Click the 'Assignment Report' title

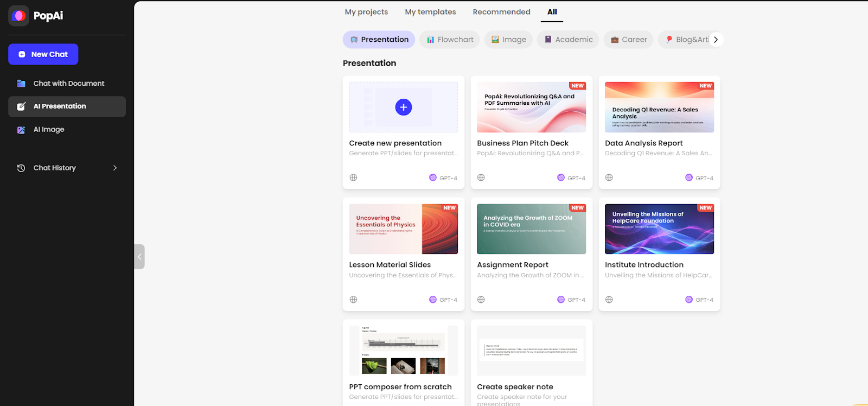coord(513,265)
